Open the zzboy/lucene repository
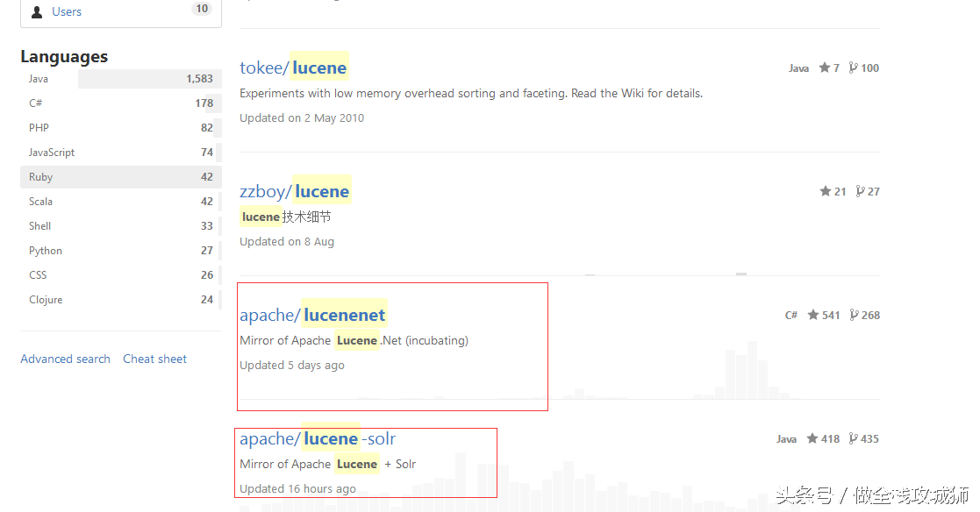The width and height of the screenshot is (980, 512). pos(295,191)
